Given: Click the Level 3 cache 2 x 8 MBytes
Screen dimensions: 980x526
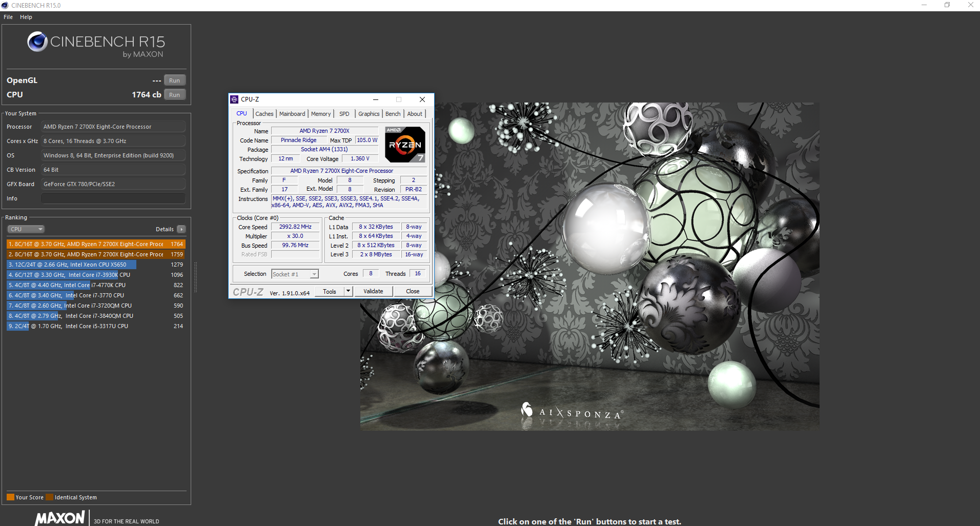Looking at the screenshot, I should click(376, 254).
